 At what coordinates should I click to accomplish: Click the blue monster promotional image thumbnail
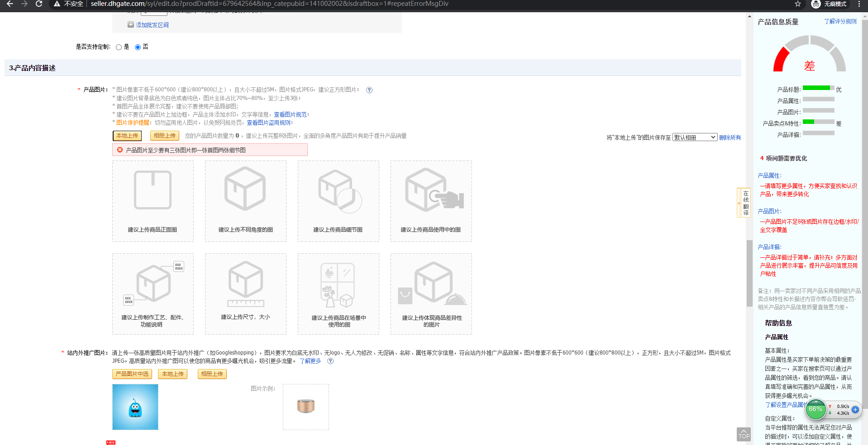(135, 407)
